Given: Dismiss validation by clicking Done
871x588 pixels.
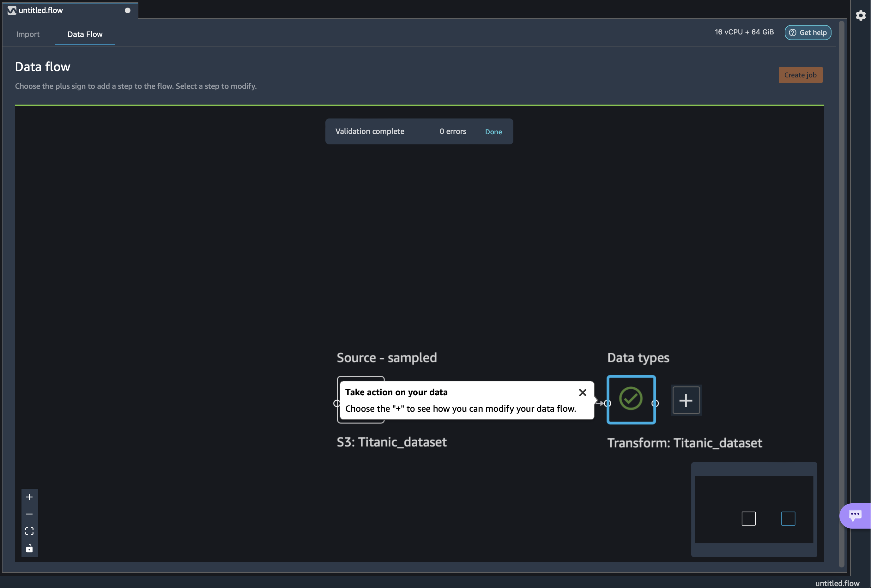Looking at the screenshot, I should (x=493, y=132).
